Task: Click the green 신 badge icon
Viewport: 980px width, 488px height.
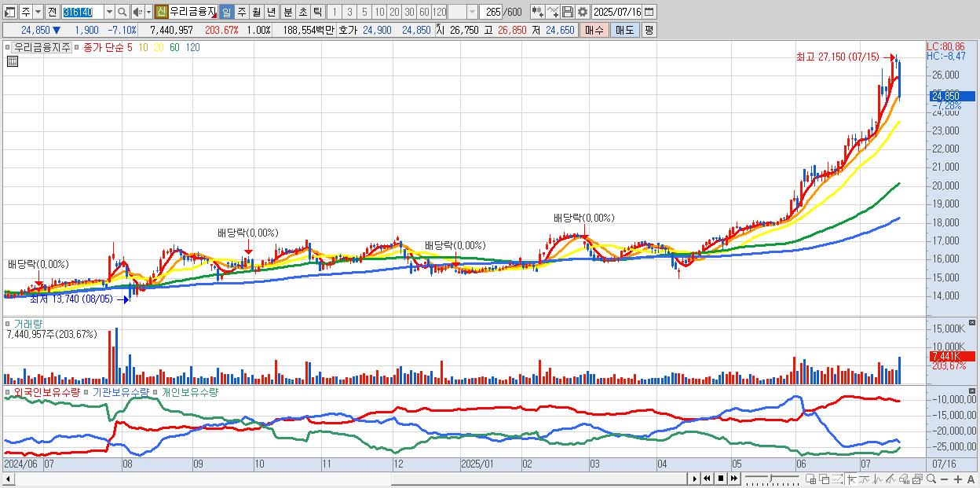Action: pos(161,12)
